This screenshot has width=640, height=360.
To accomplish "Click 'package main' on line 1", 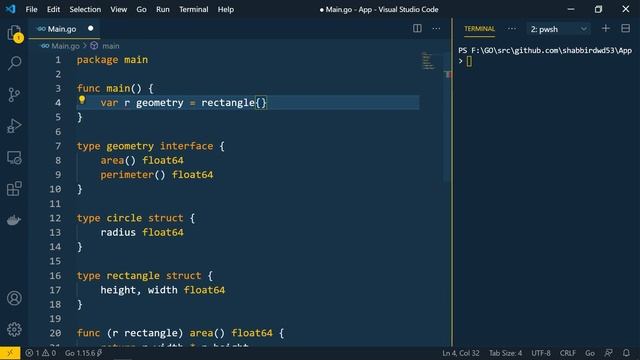I will [112, 60].
